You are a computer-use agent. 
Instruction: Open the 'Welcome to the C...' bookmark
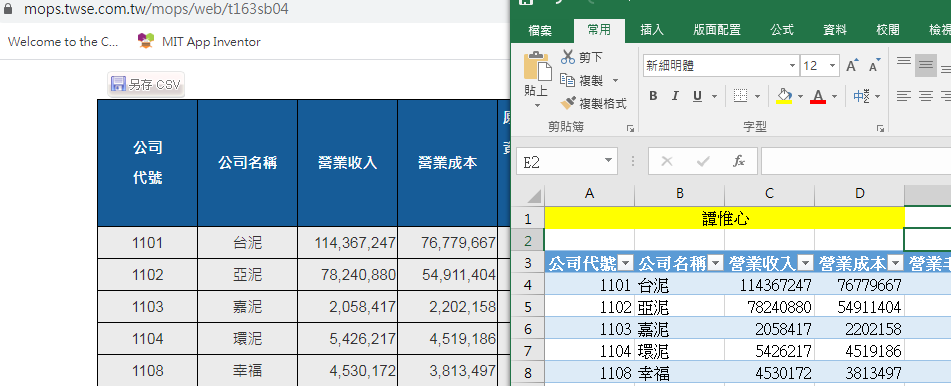64,41
